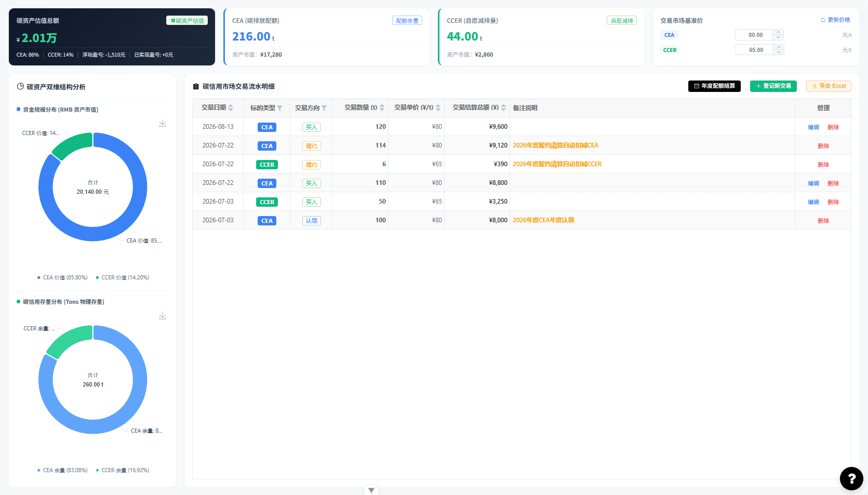The width and height of the screenshot is (868, 495).
Task: Sort by 交易单价 column
Action: (438, 108)
